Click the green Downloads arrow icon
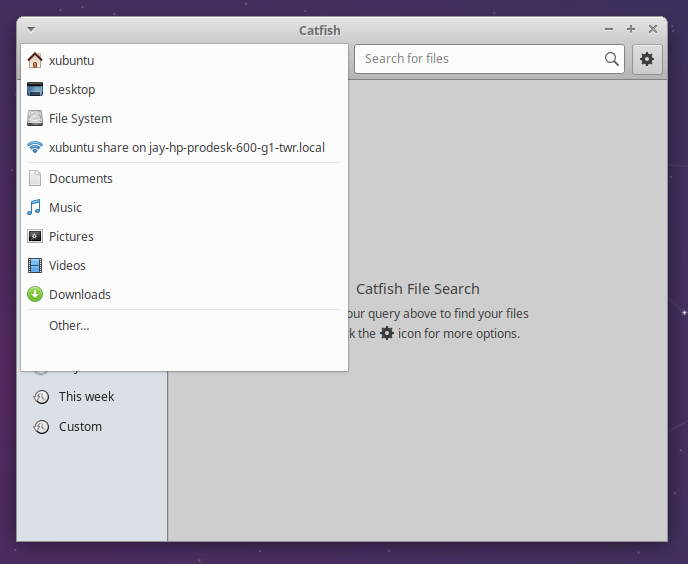688x564 pixels. 35,294
